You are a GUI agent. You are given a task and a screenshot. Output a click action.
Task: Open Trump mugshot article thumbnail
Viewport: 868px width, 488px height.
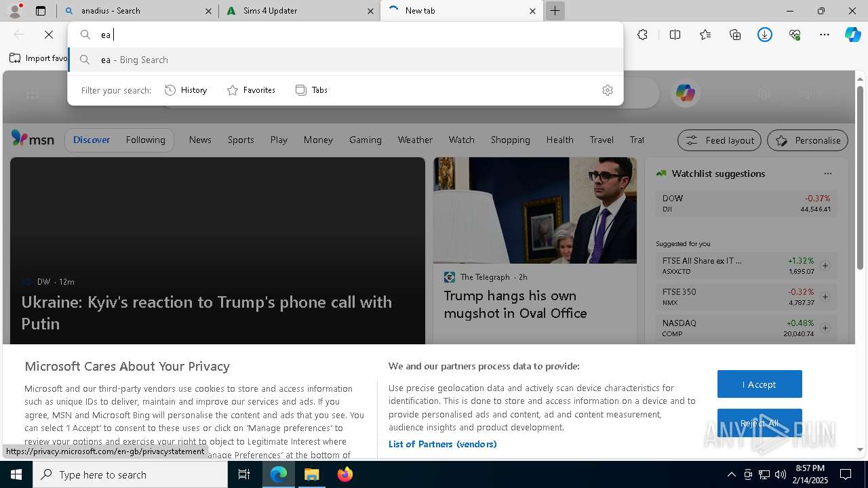[x=535, y=210]
